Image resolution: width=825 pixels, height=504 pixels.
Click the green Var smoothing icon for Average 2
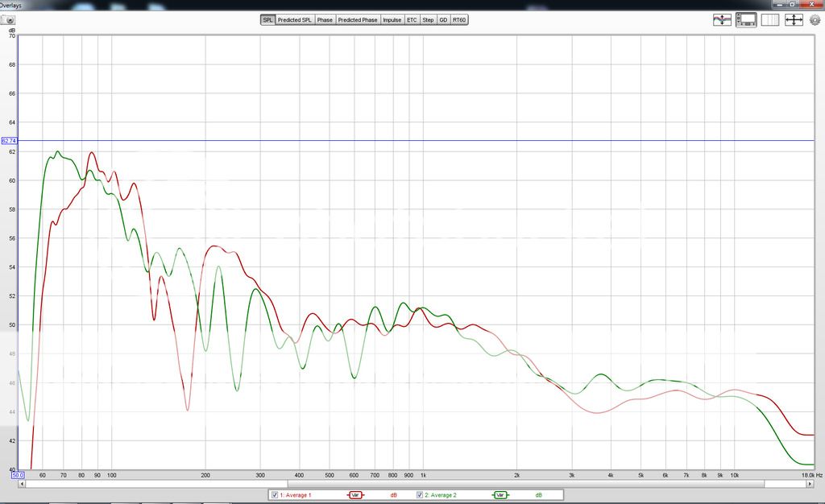(x=500, y=495)
